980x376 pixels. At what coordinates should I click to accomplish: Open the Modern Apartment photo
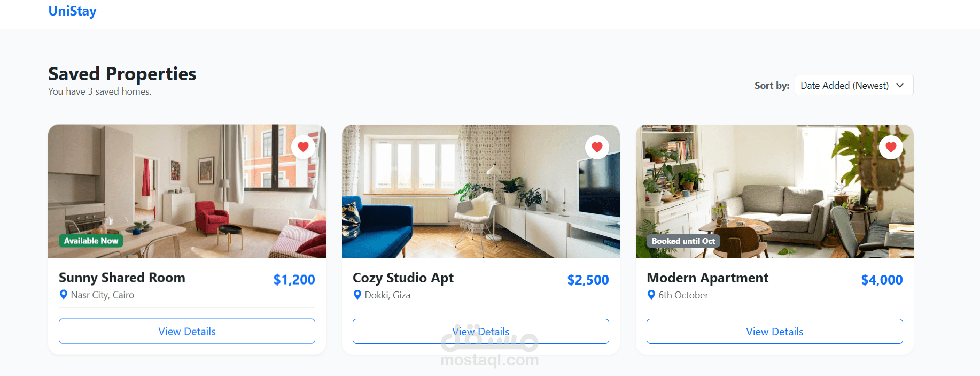[775, 191]
